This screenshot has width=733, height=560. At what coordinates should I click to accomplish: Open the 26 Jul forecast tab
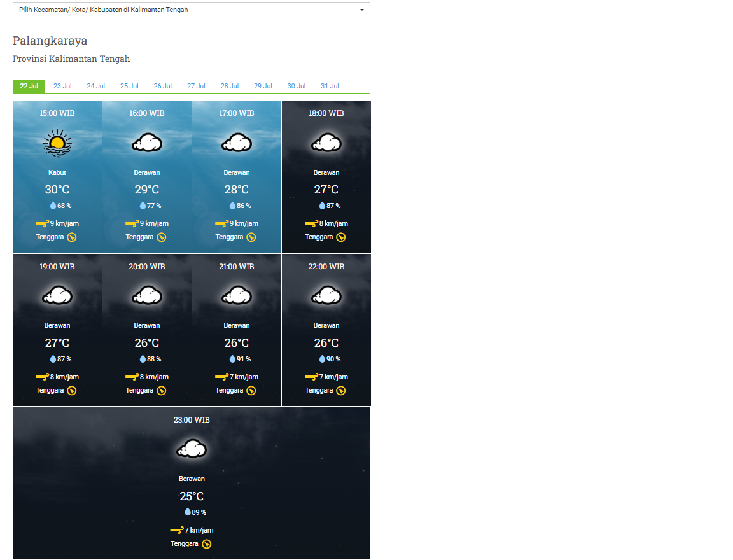pos(163,86)
